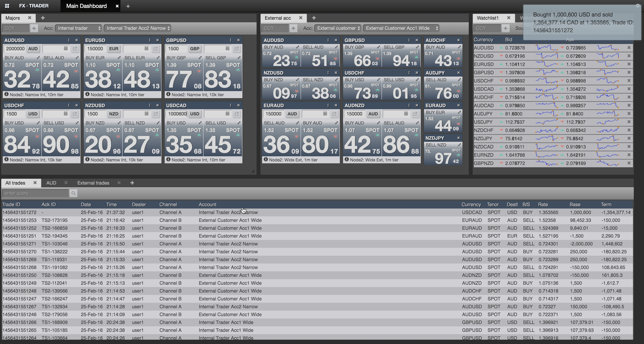
Task: Click the enter query input field
Action: coord(35,193)
